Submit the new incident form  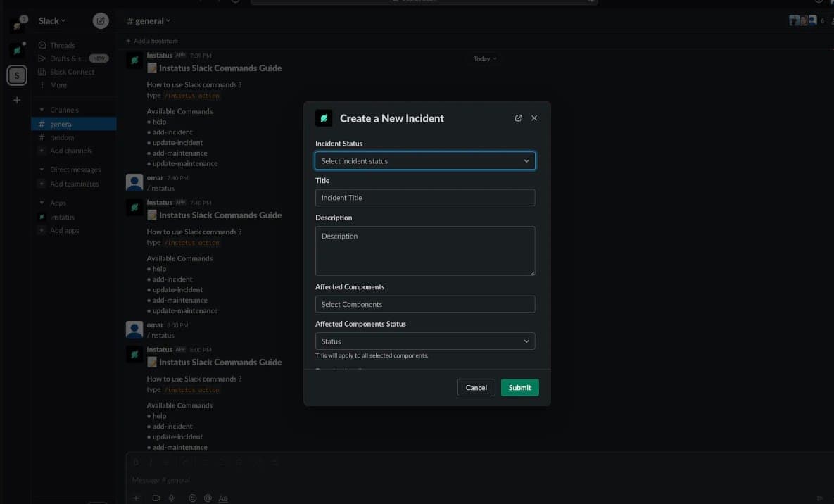pyautogui.click(x=519, y=387)
